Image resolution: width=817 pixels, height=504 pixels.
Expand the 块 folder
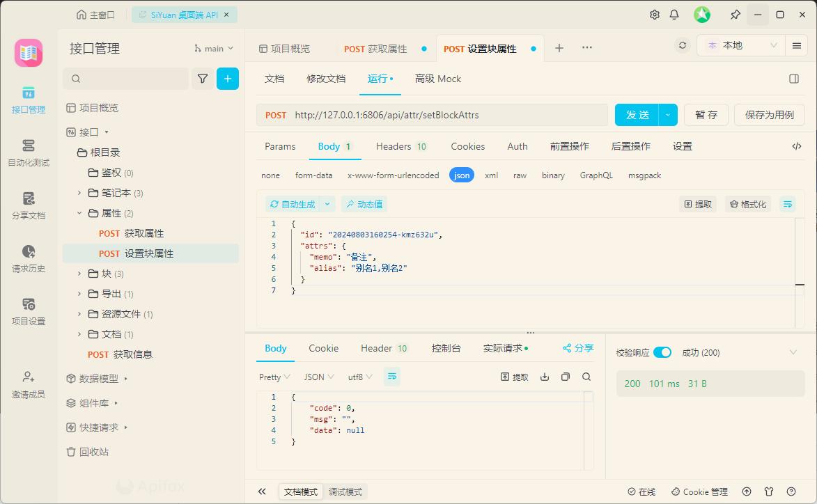[79, 274]
